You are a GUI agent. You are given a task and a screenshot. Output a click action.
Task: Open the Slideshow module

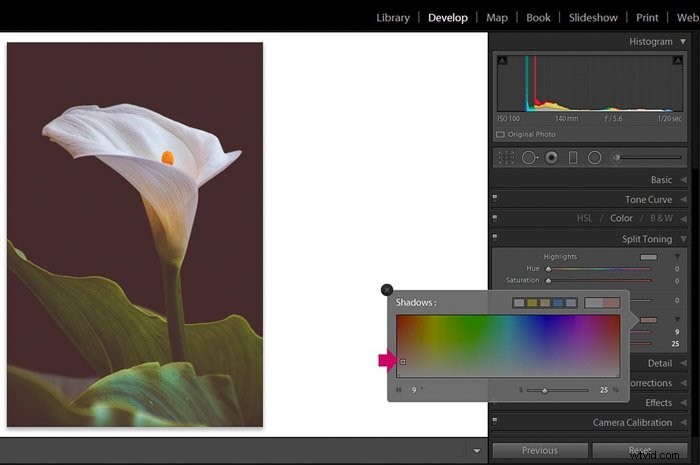(x=593, y=18)
